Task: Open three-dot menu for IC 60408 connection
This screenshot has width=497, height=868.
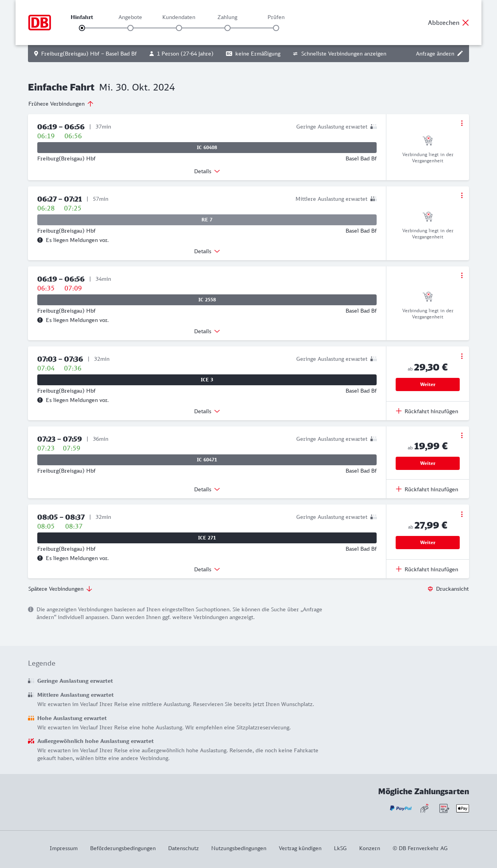Action: click(462, 123)
